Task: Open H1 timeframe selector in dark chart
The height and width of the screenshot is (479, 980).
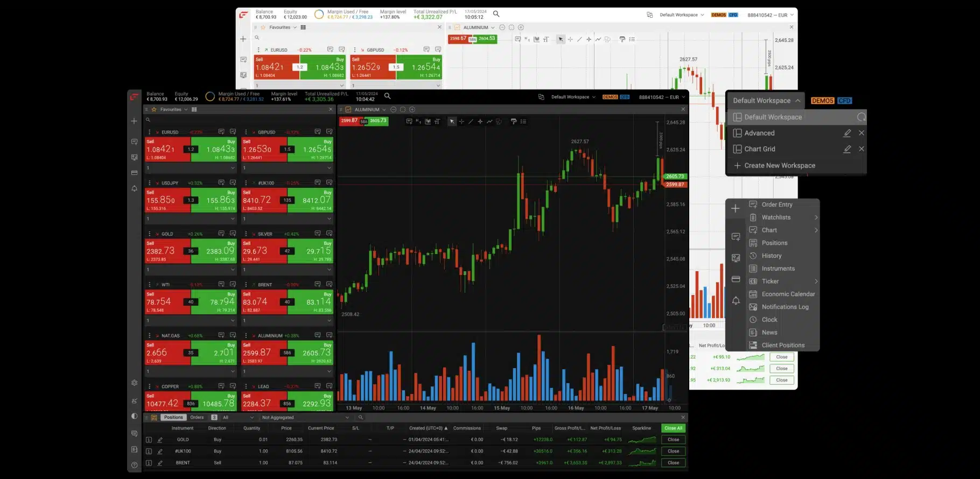Action: point(418,122)
